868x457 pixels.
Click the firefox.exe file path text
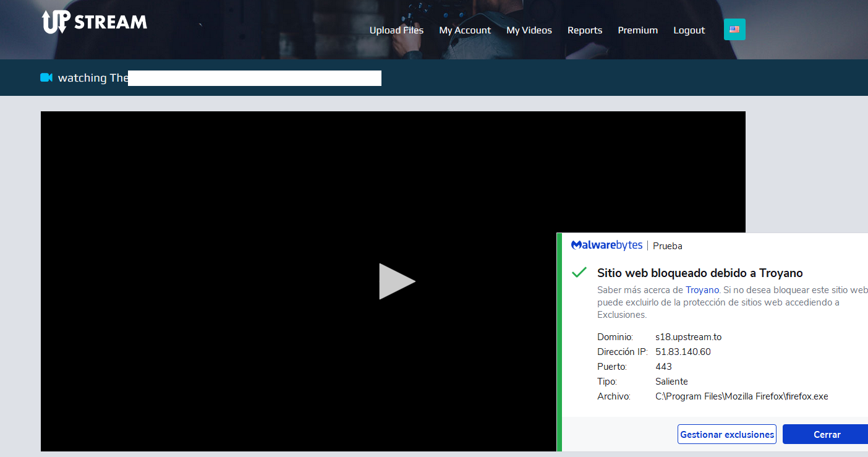pyautogui.click(x=742, y=396)
